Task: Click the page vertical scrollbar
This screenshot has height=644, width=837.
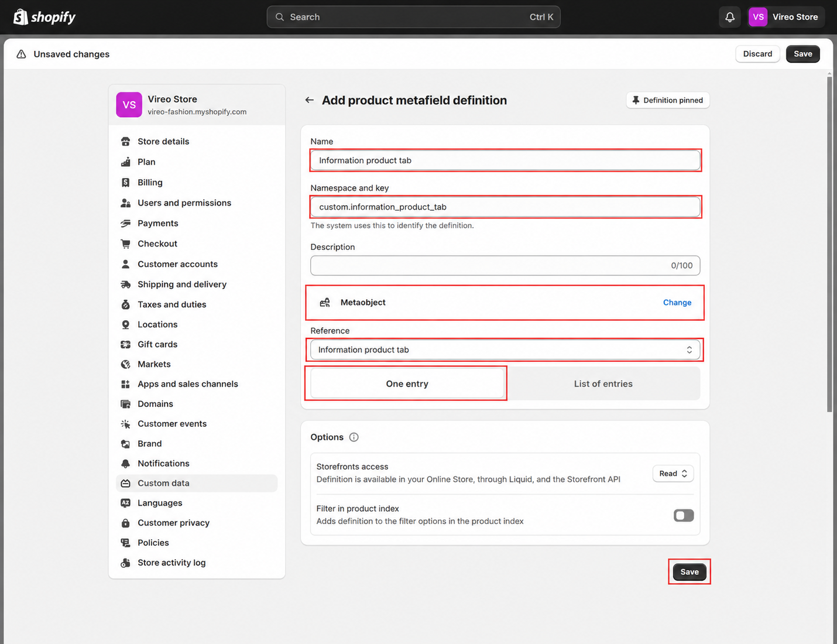Action: (829, 243)
